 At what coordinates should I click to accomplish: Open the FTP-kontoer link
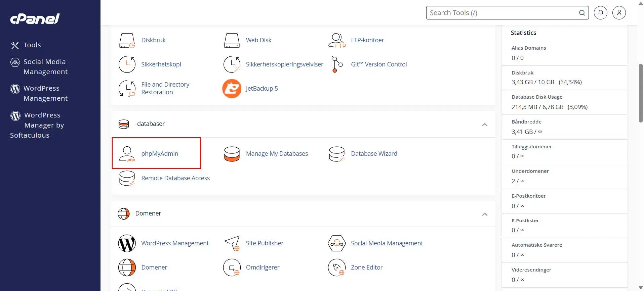367,40
